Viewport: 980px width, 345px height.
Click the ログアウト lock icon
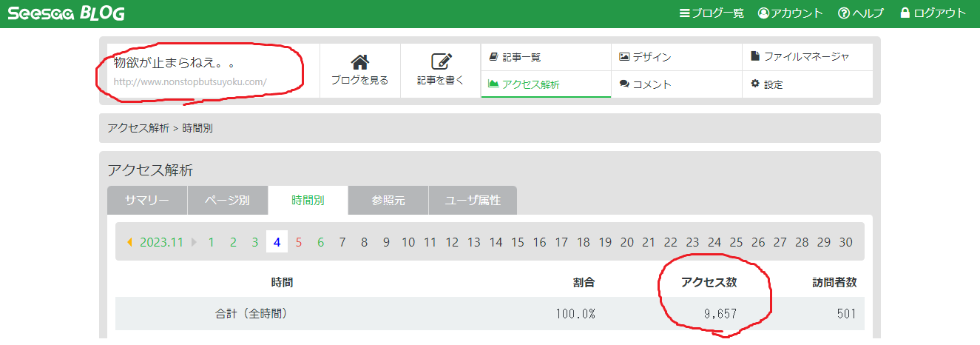pyautogui.click(x=905, y=13)
